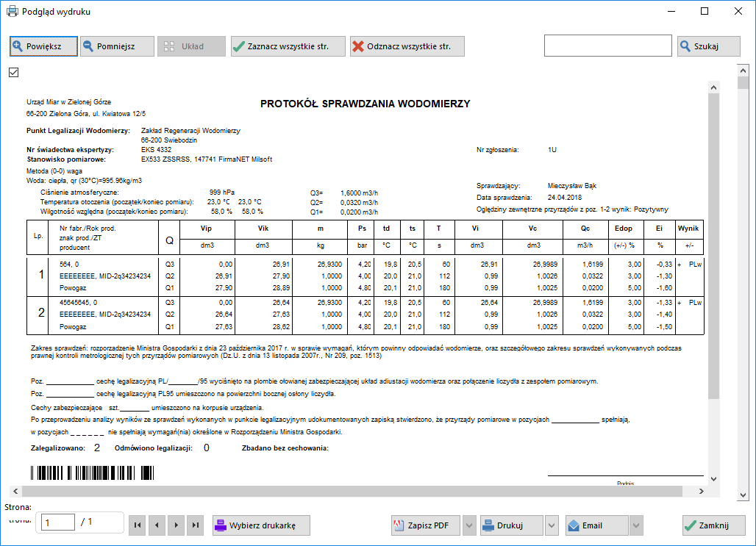Click the 'Odmówiono legalizacji:' label
The width and height of the screenshot is (756, 546).
coord(153,448)
